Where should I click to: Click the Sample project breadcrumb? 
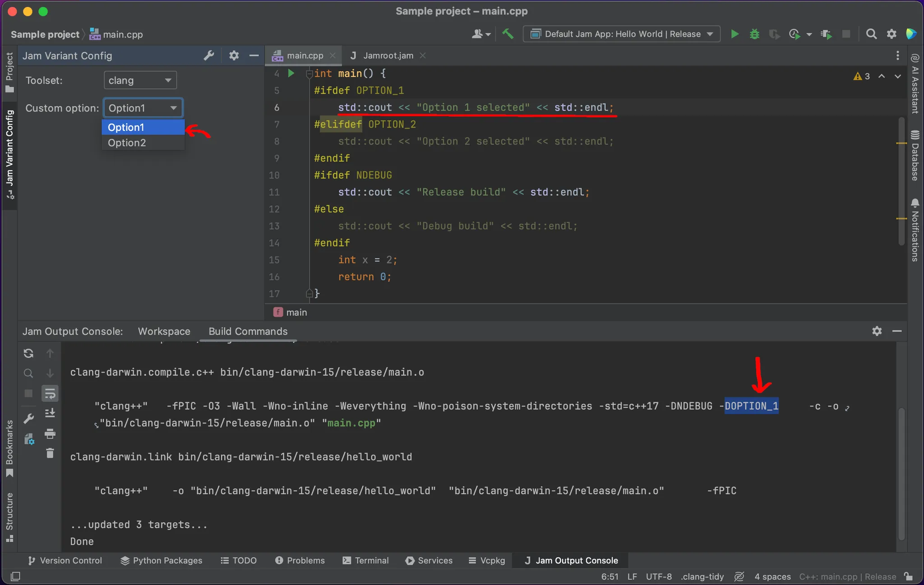(45, 34)
